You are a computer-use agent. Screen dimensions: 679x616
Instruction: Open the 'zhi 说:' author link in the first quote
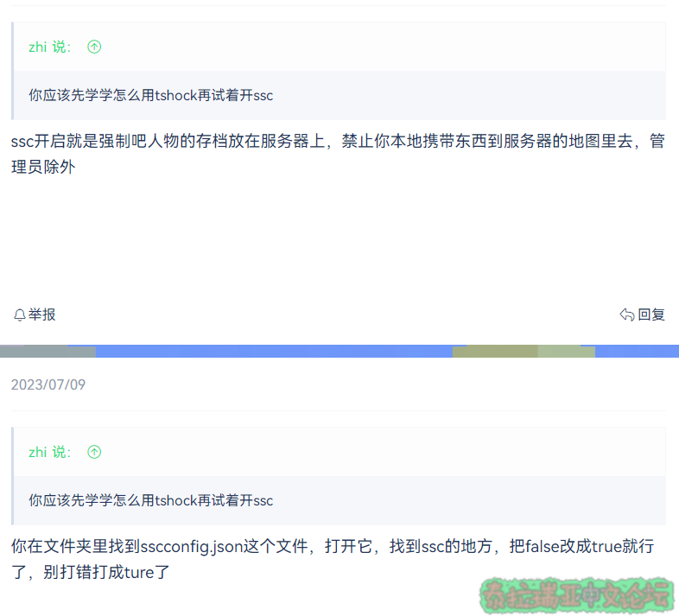pyautogui.click(x=50, y=47)
